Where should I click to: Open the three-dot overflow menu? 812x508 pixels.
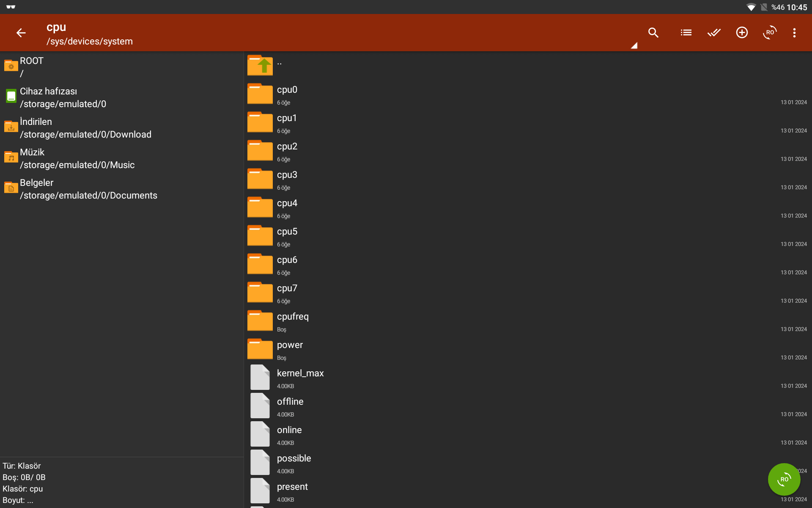[794, 33]
